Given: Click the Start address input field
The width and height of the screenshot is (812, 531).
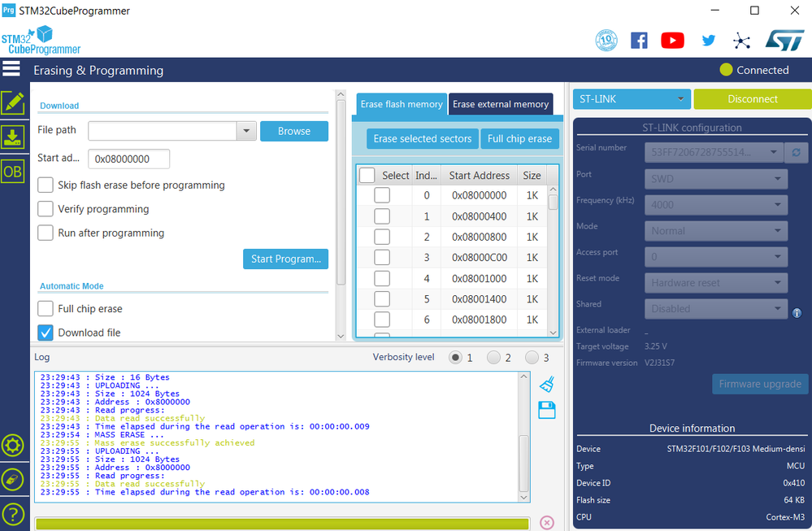Looking at the screenshot, I should (x=129, y=159).
